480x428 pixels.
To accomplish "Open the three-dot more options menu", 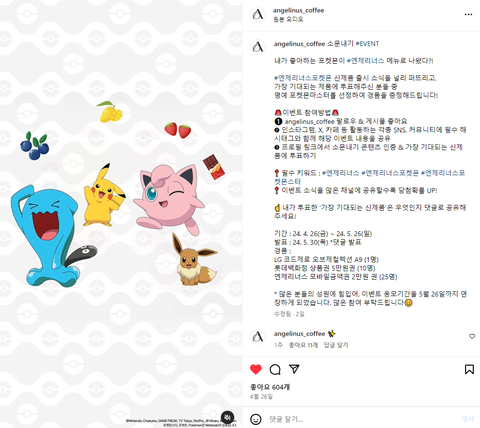I will tap(468, 14).
